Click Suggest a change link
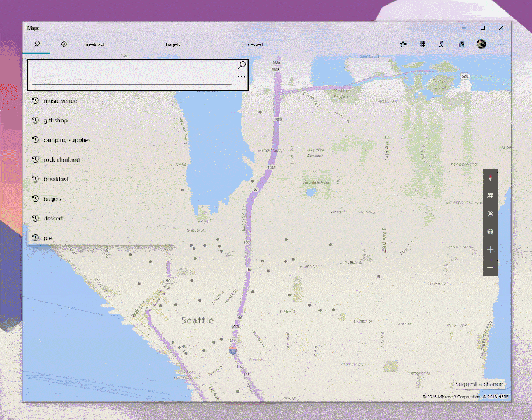 pyautogui.click(x=479, y=384)
